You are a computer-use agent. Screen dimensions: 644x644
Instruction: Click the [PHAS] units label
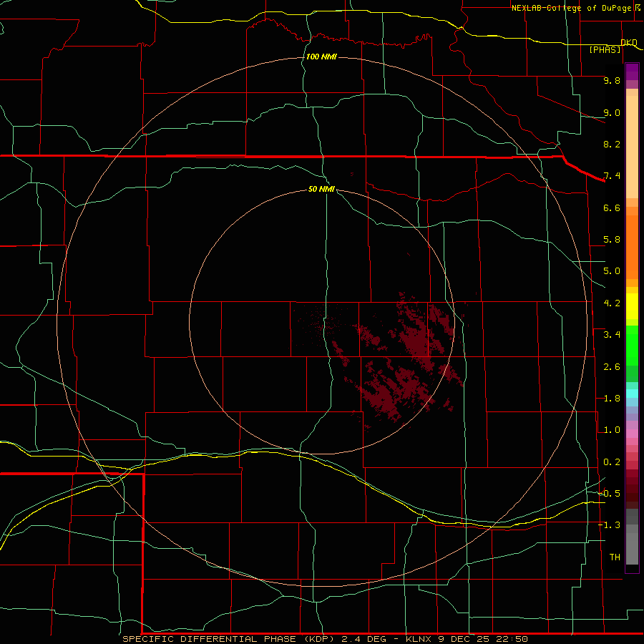(x=605, y=49)
